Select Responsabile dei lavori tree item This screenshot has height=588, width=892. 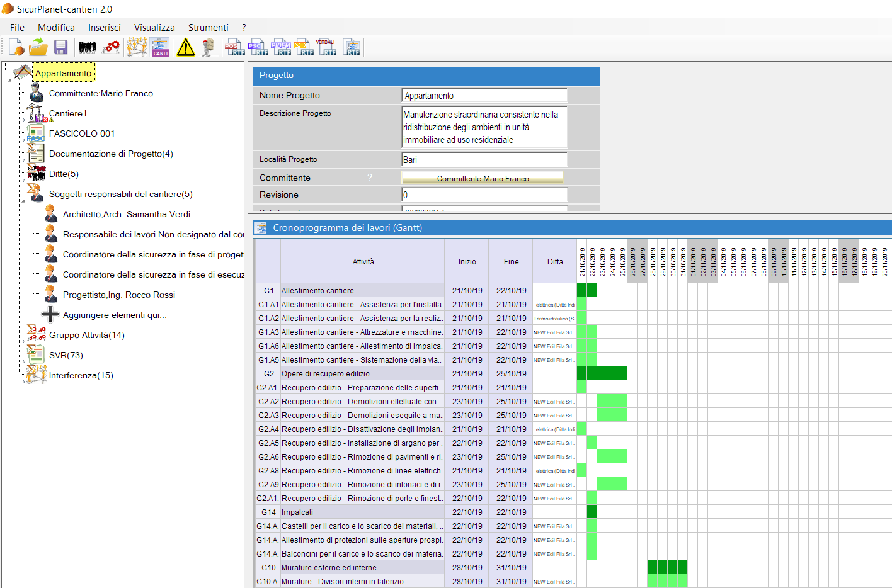(x=153, y=234)
